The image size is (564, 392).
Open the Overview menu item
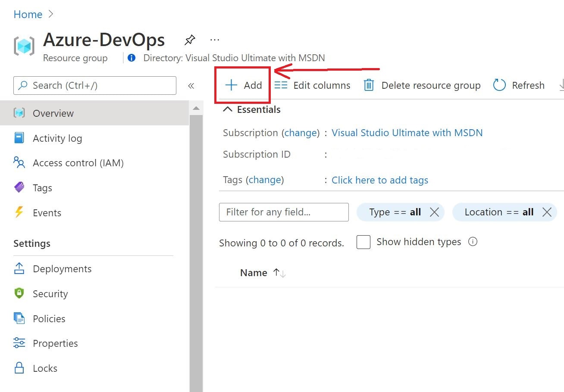[x=94, y=113]
